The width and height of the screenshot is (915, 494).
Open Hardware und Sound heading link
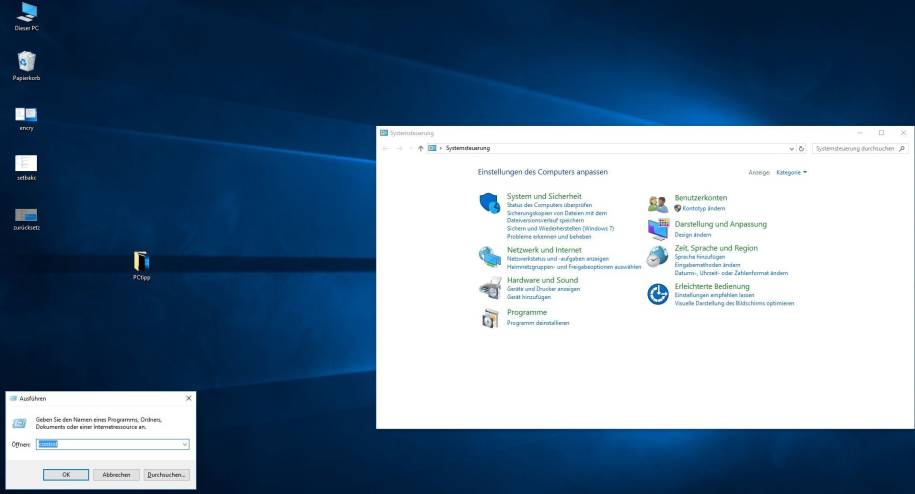[542, 281]
